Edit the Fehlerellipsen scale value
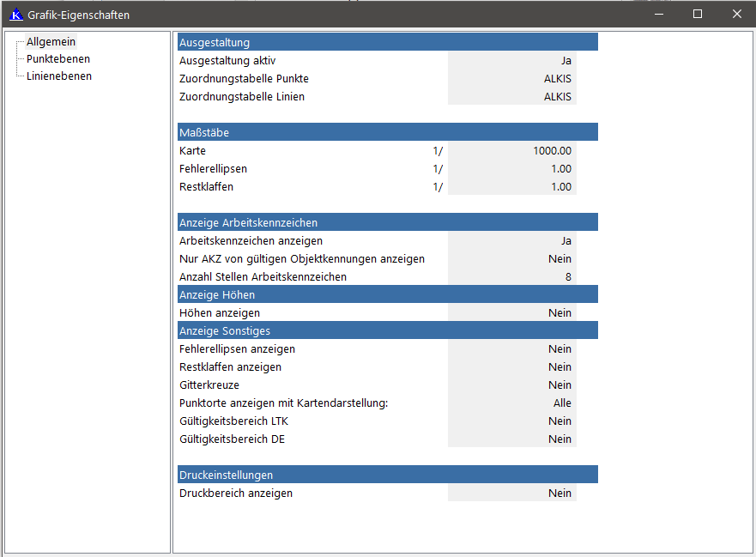The width and height of the screenshot is (756, 557). (x=512, y=169)
